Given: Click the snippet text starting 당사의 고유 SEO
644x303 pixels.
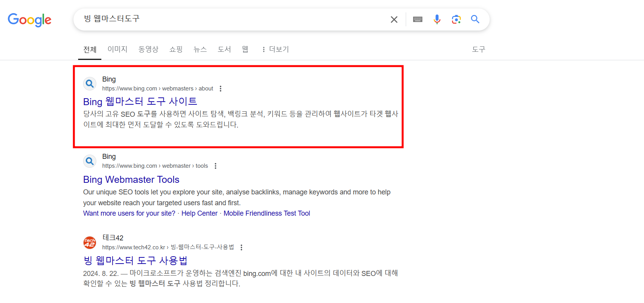Looking at the screenshot, I should pos(241,119).
